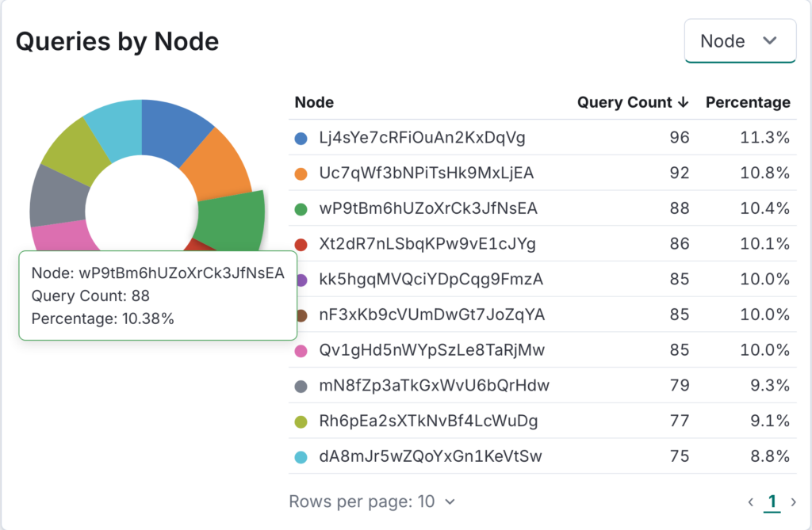Screen dimensions: 812x530
Task: Select node name Lj4sYe7cRFiOuAn2KxDqVg
Action: (422, 138)
